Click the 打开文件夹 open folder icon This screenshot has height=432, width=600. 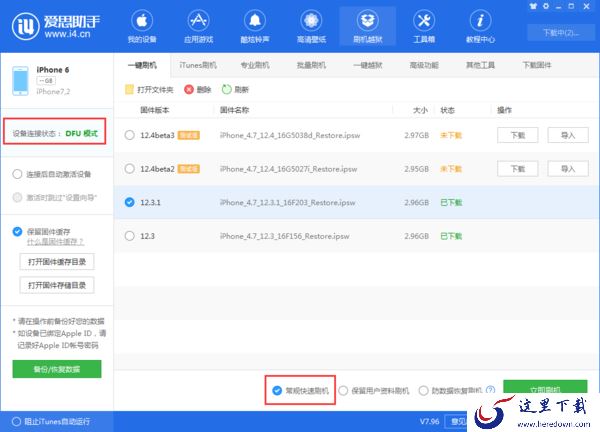[129, 90]
